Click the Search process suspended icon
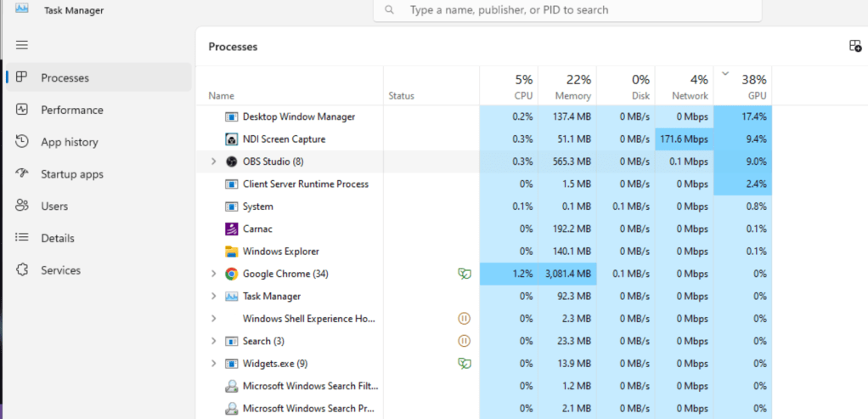Screen dimensions: 868x419 (465, 341)
